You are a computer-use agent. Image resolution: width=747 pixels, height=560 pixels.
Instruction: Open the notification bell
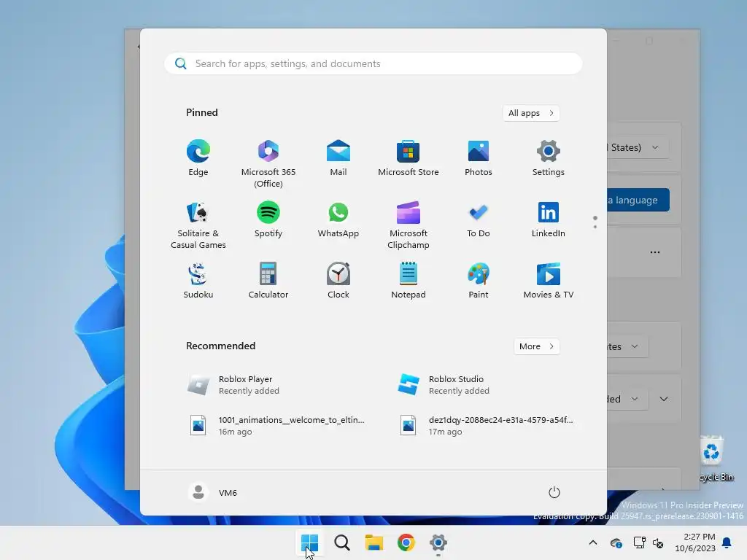[x=727, y=542]
